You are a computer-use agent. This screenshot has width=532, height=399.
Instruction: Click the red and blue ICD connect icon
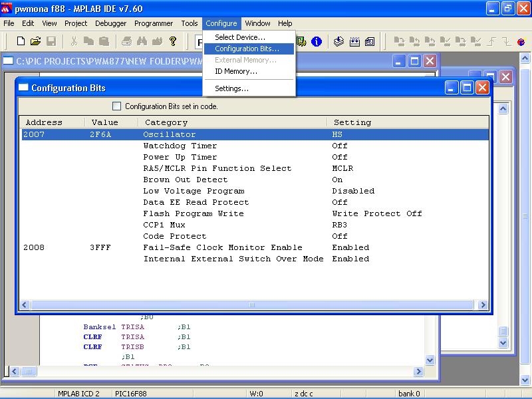[x=521, y=42]
